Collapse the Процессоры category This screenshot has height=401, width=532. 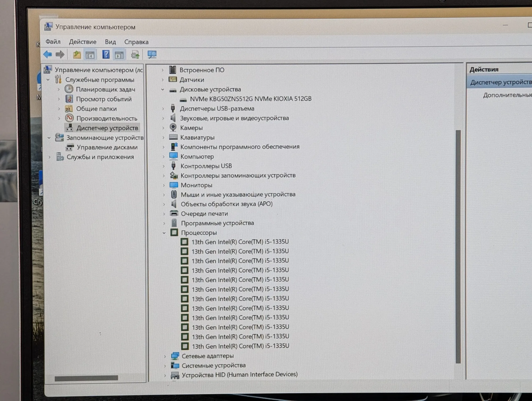(164, 233)
